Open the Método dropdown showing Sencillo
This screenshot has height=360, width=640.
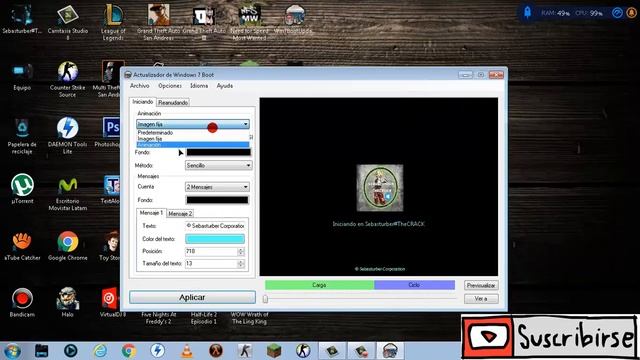point(218,165)
